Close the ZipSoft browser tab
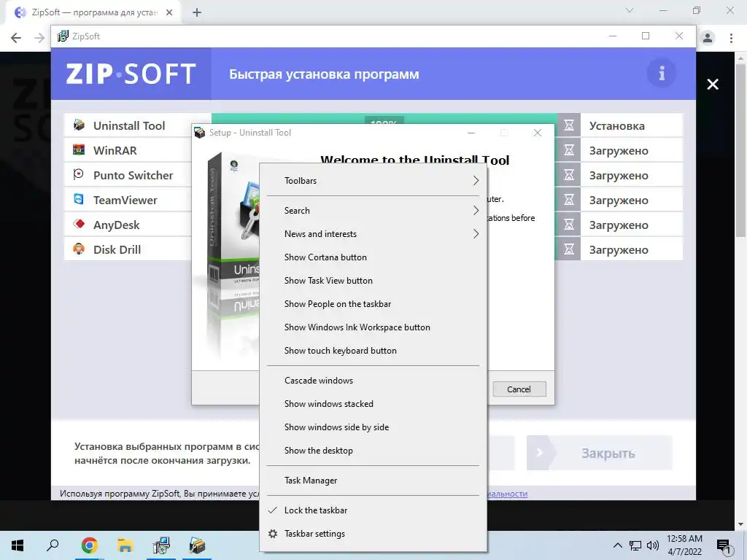747x560 pixels. [x=169, y=12]
